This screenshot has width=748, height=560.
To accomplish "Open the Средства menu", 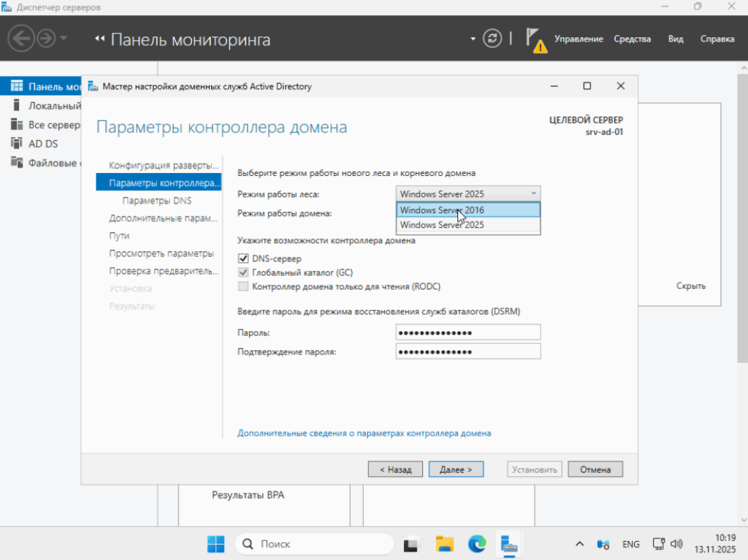I will (632, 39).
